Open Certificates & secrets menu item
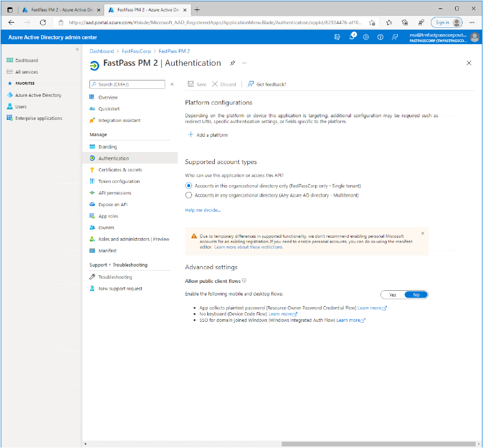483x448 pixels. pos(120,170)
